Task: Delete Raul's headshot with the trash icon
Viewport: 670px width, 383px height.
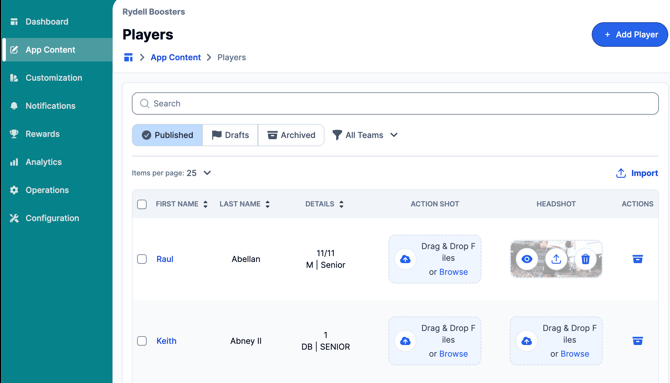Action: coord(585,259)
